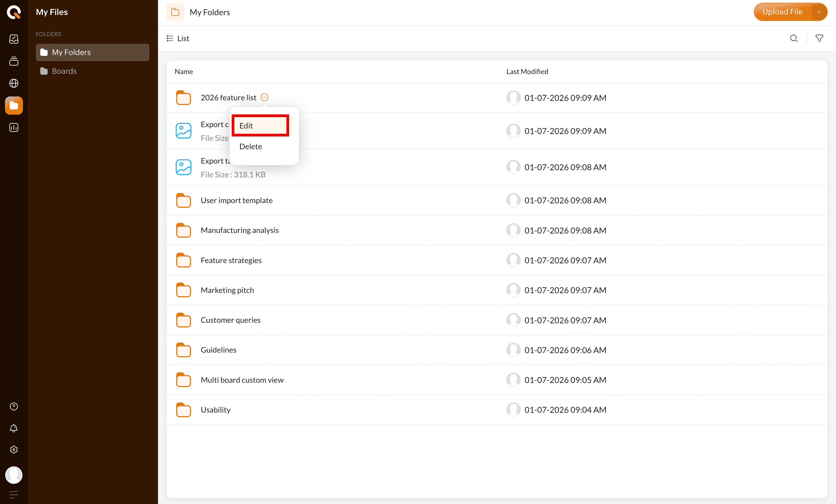Choose Delete from the context menu
Image resolution: width=836 pixels, height=504 pixels.
[251, 146]
